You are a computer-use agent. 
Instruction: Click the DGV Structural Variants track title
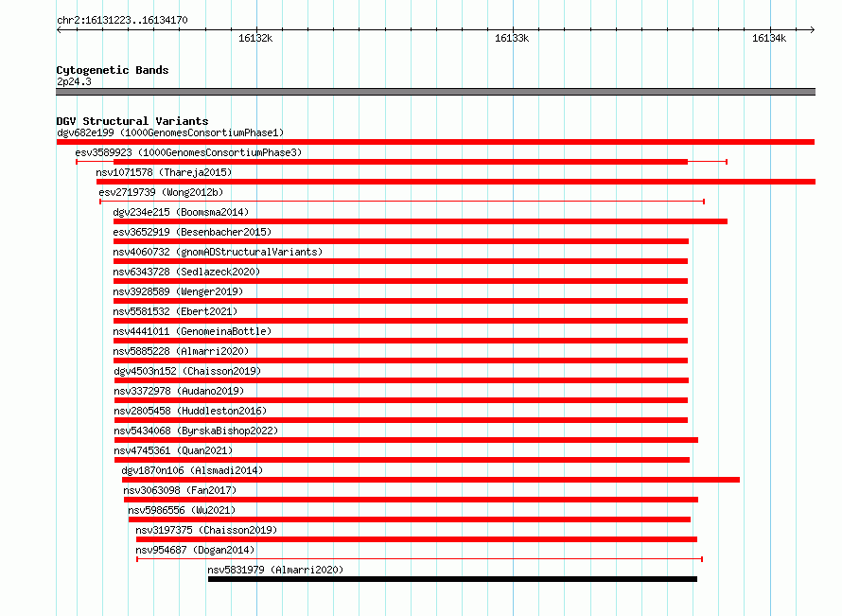click(132, 121)
